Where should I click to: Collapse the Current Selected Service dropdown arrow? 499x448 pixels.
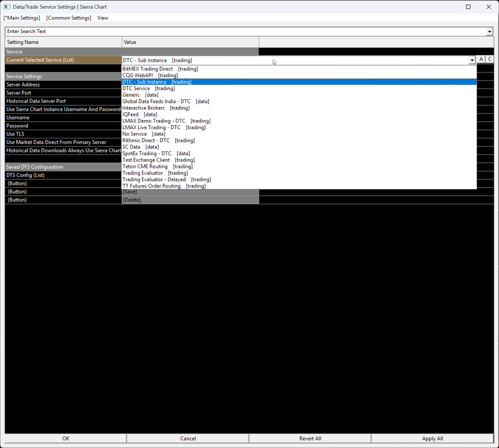[x=472, y=60]
